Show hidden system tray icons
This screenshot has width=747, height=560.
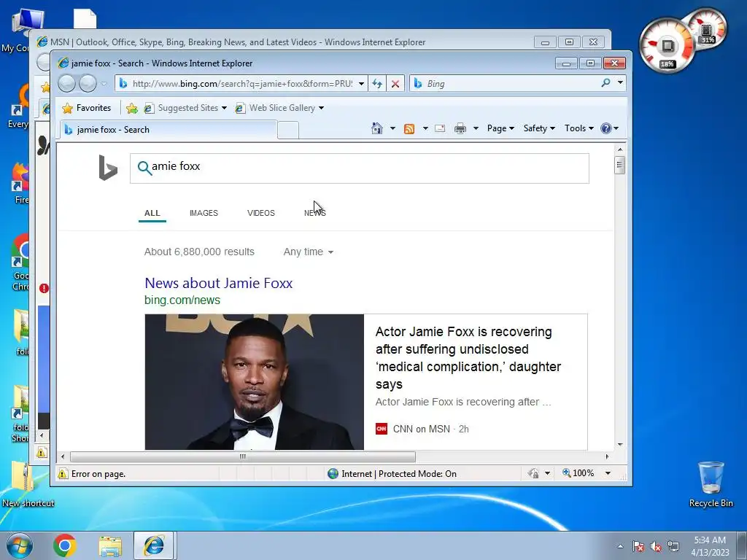pyautogui.click(x=620, y=547)
